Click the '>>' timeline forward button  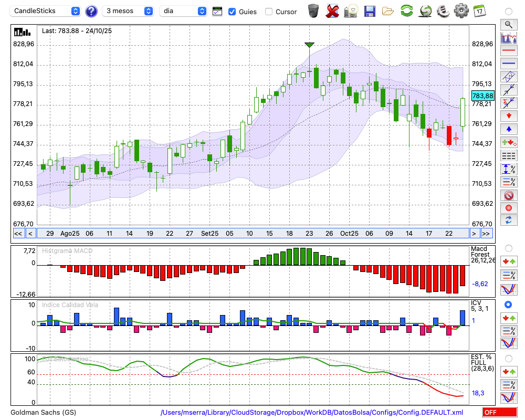point(486,234)
